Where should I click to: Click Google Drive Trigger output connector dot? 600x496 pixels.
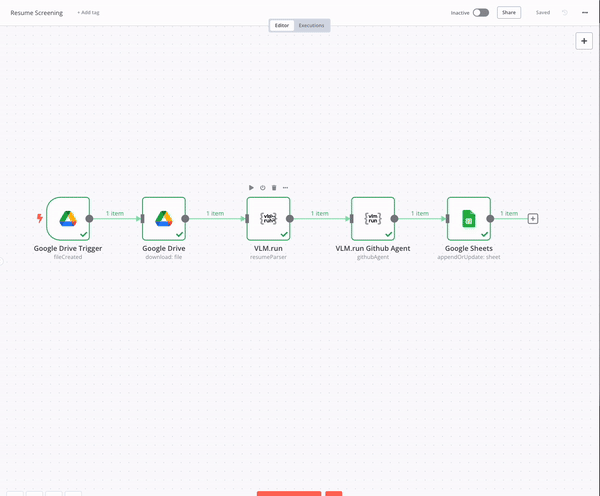point(89,219)
